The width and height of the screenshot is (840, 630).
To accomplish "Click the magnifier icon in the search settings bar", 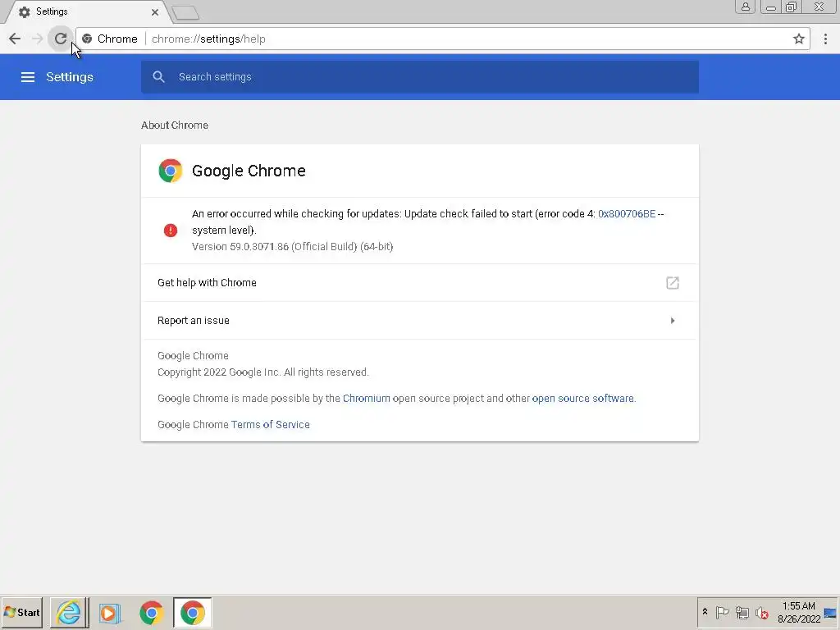I will coord(158,76).
